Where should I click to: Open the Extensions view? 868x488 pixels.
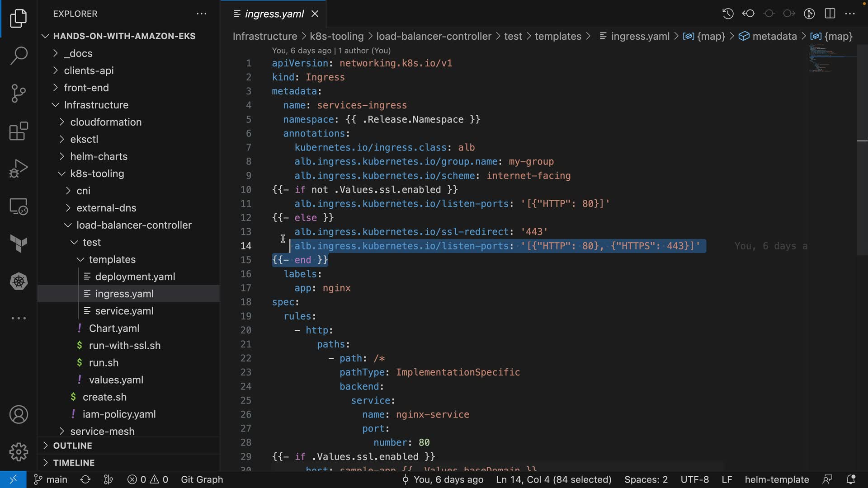[x=19, y=131]
